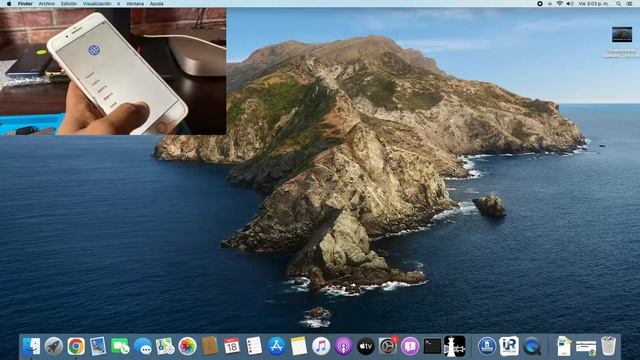The width and height of the screenshot is (640, 360).
Task: Open the chess king app icon
Action: [454, 346]
